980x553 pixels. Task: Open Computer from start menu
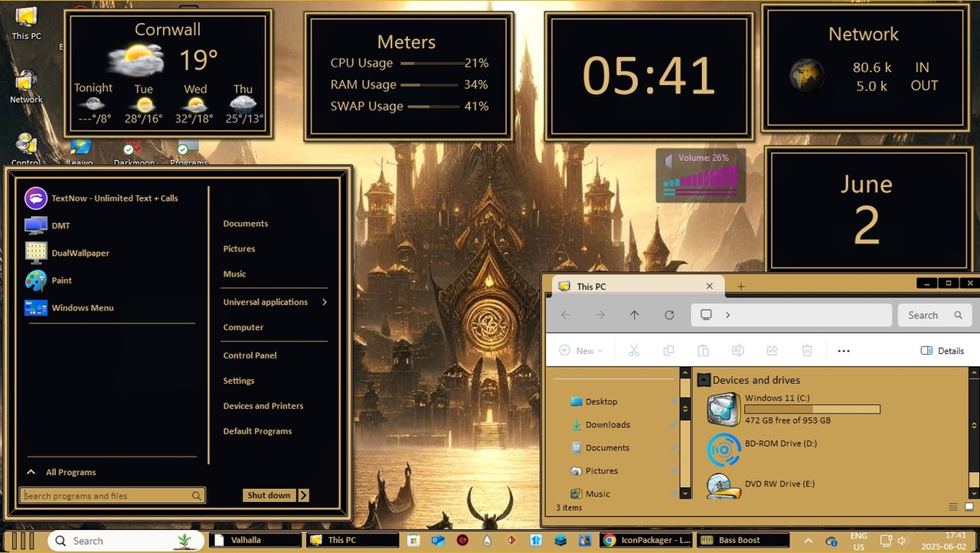click(243, 327)
